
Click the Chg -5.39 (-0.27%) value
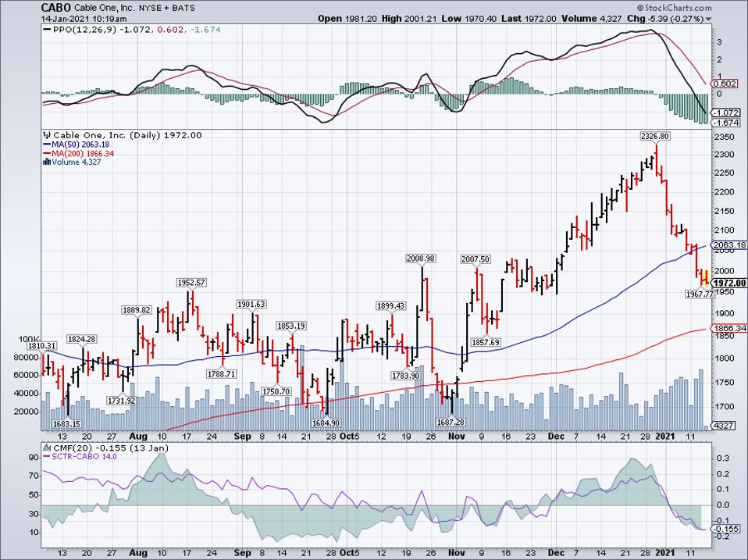click(665, 19)
